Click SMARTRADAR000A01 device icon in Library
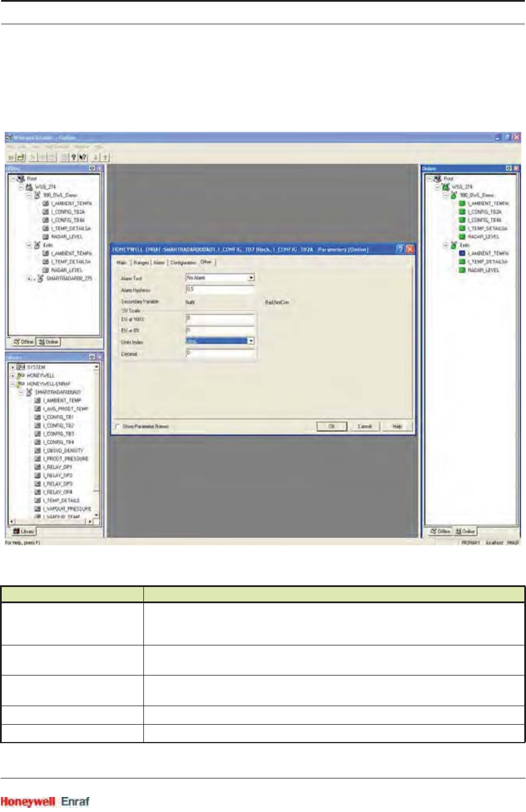This screenshot has height=812, width=526. [x=29, y=392]
